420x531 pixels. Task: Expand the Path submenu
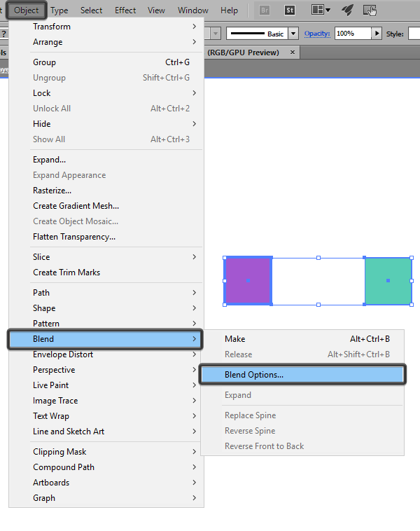106,293
